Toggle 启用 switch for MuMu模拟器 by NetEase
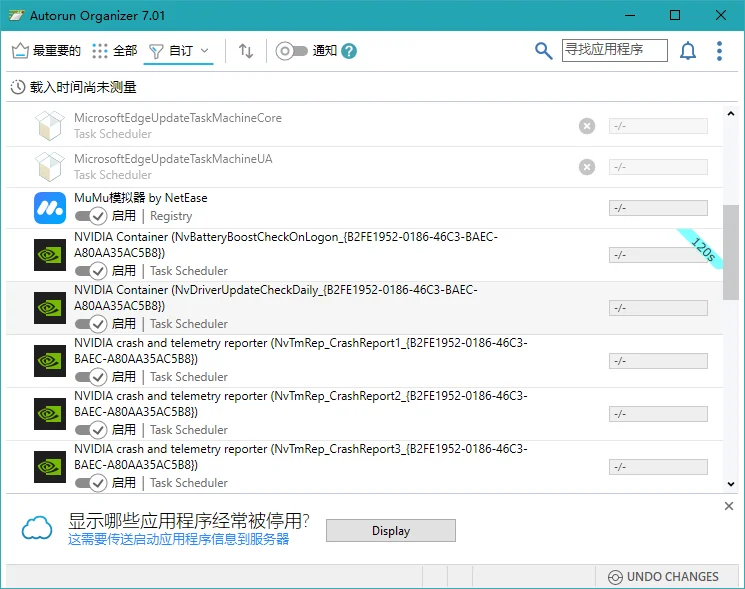 (91, 216)
